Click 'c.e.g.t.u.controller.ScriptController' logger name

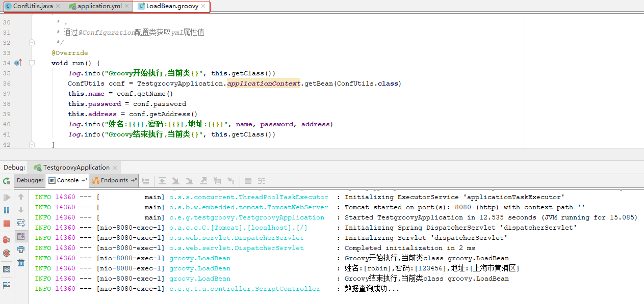point(245,289)
